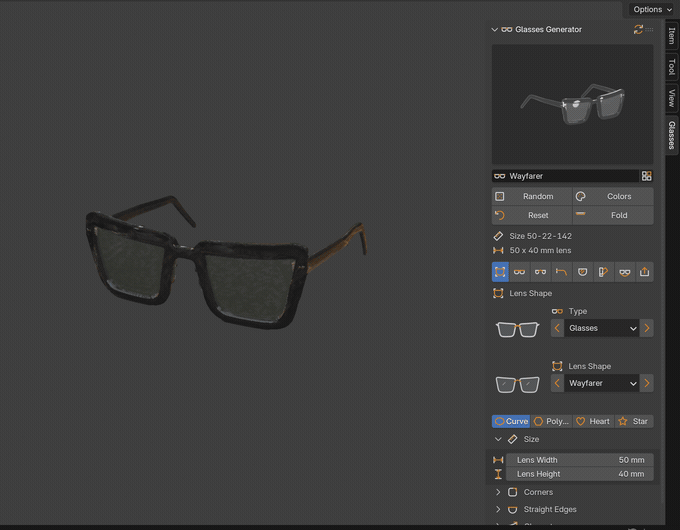
Task: Open the frame settings glasses icon tab
Action: coord(519,272)
